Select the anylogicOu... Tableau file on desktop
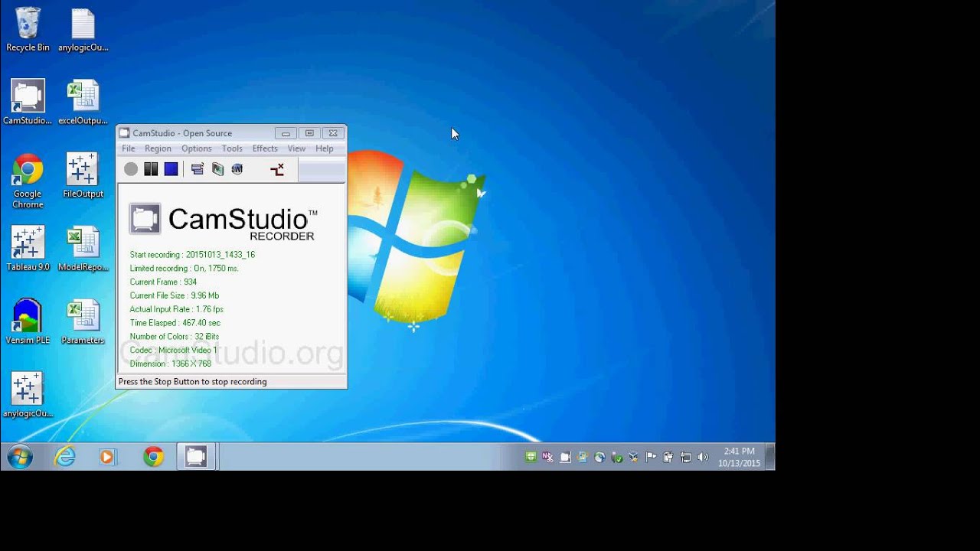The image size is (980, 551). pyautogui.click(x=28, y=395)
